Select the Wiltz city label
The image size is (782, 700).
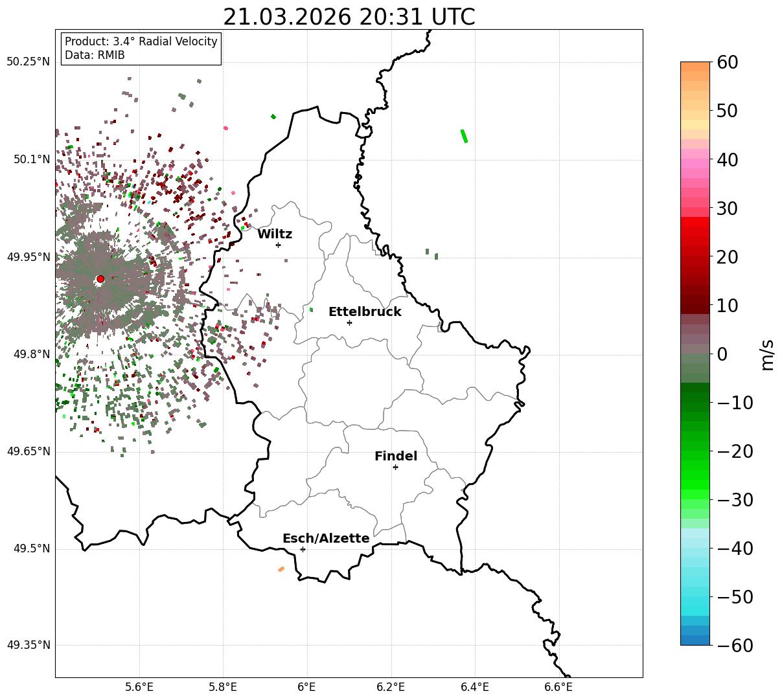(x=275, y=234)
